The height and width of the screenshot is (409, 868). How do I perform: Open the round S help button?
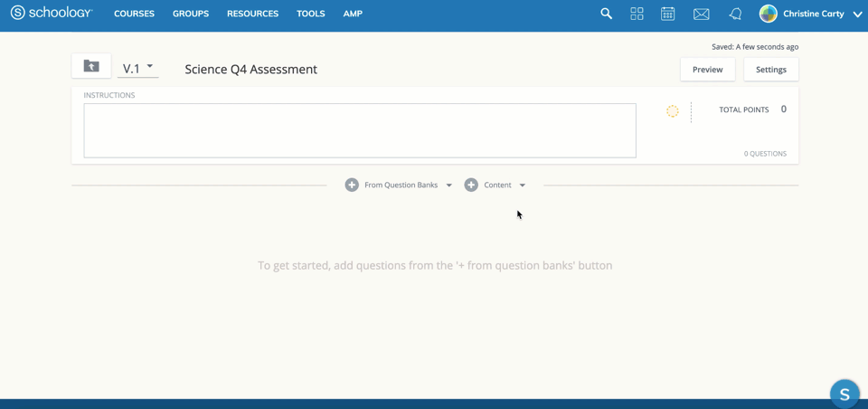[x=844, y=394]
